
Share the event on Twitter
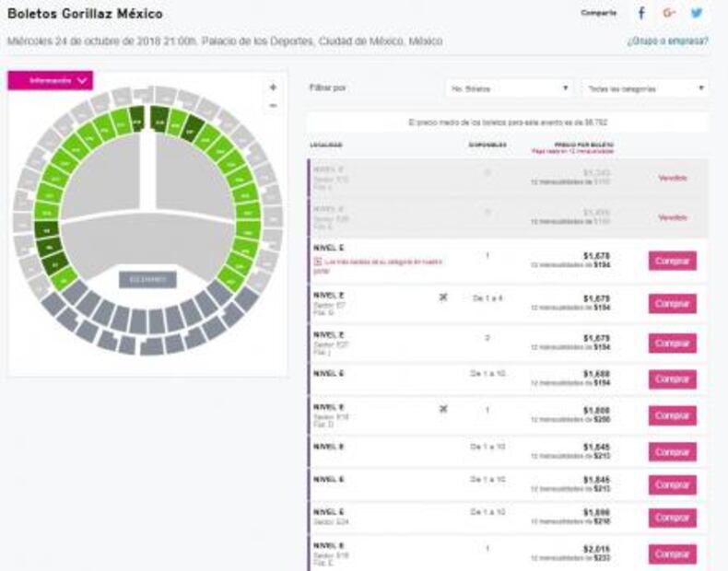click(697, 13)
